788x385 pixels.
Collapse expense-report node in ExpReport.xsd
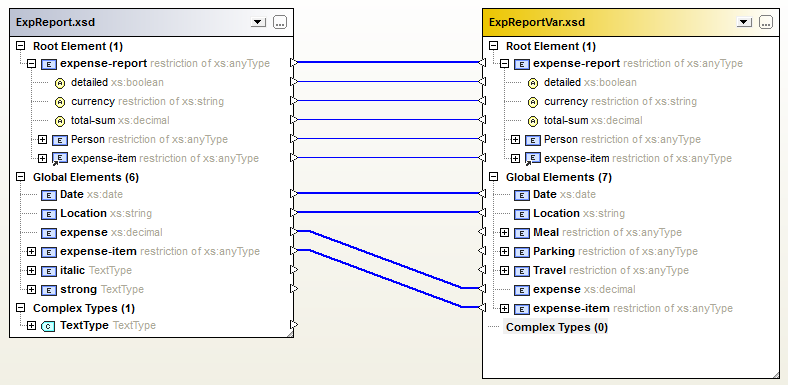31,64
